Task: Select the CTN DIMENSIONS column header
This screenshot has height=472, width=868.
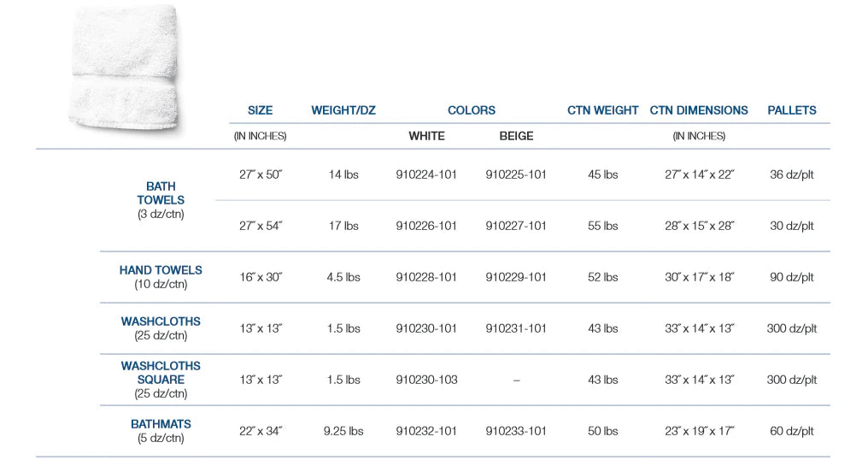Action: (699, 110)
